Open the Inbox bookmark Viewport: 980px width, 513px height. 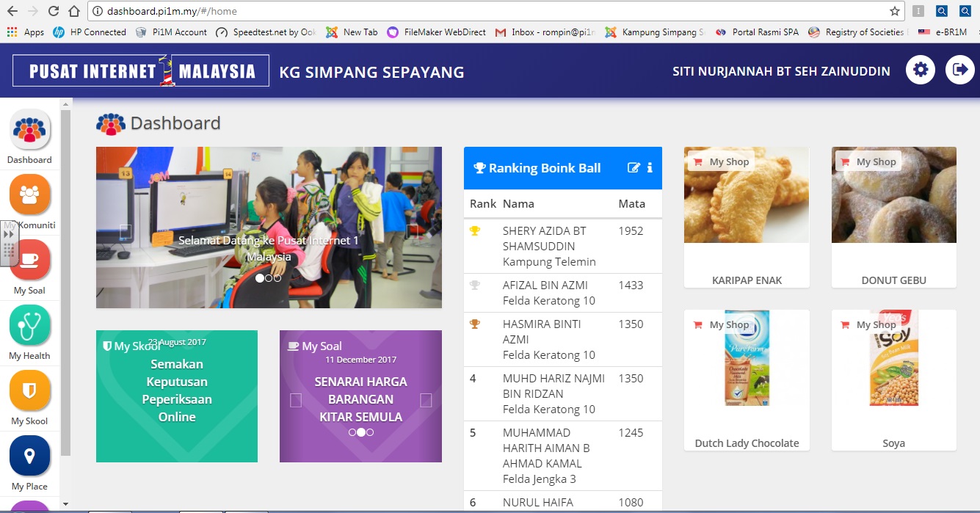pos(545,32)
